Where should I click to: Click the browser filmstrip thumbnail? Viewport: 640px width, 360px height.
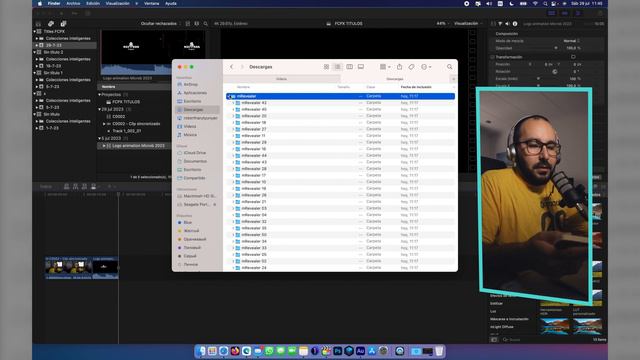(x=153, y=53)
